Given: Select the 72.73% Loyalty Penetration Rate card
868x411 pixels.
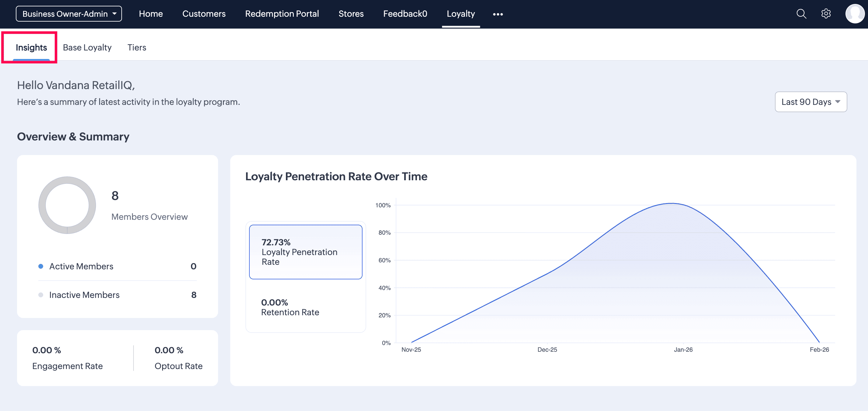Looking at the screenshot, I should tap(306, 252).
